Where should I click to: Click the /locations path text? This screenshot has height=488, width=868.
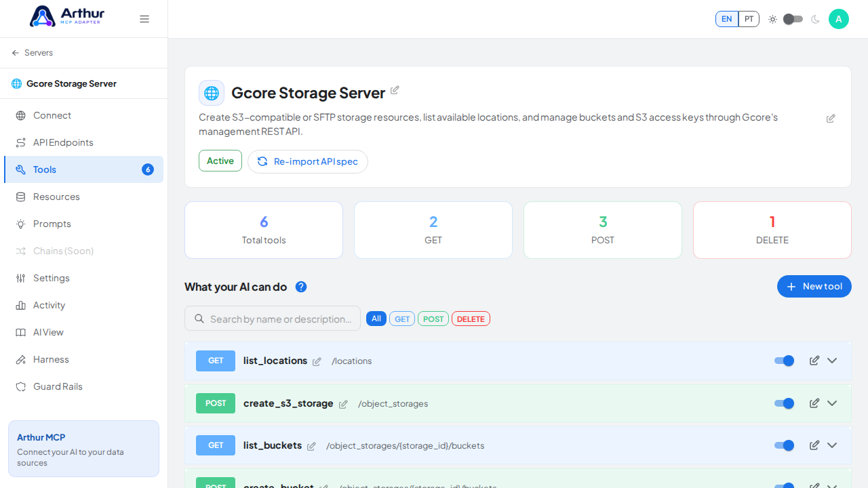352,361
